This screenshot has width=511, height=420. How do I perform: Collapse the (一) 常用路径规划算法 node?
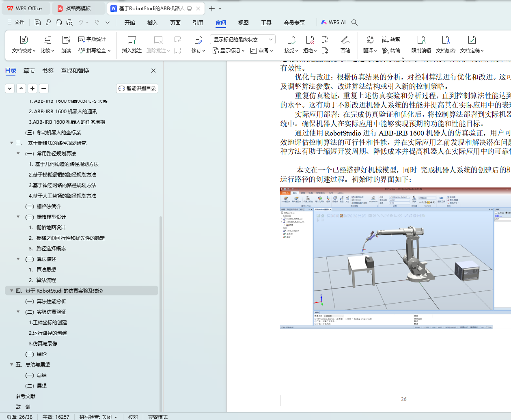pos(18,153)
